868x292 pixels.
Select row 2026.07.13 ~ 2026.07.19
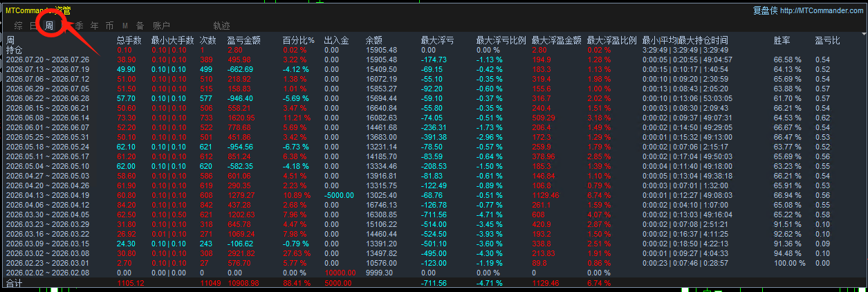48,70
